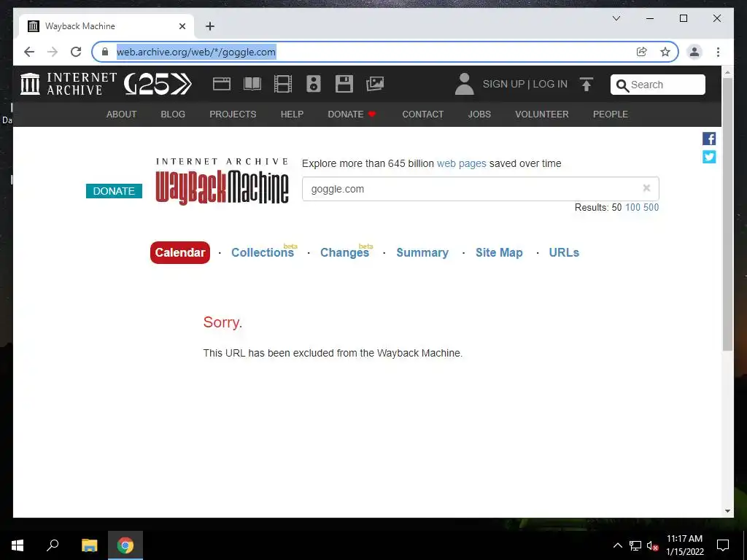The width and height of the screenshot is (747, 560).
Task: Open the network tray icon
Action: [635, 545]
